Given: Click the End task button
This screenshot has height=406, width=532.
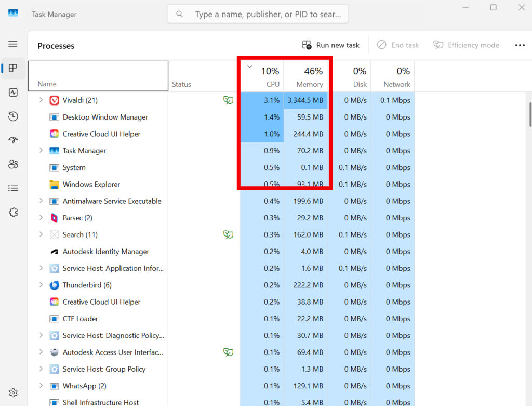Looking at the screenshot, I should click(x=398, y=45).
